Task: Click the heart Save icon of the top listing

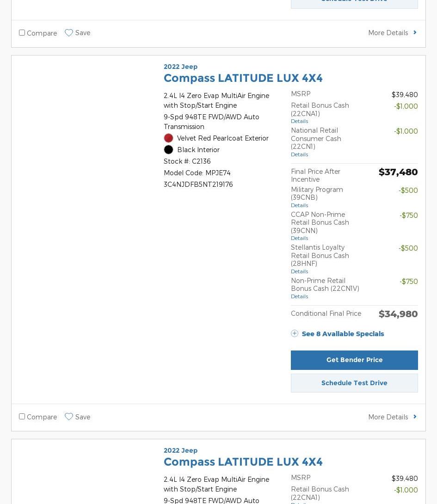Action: click(x=69, y=33)
